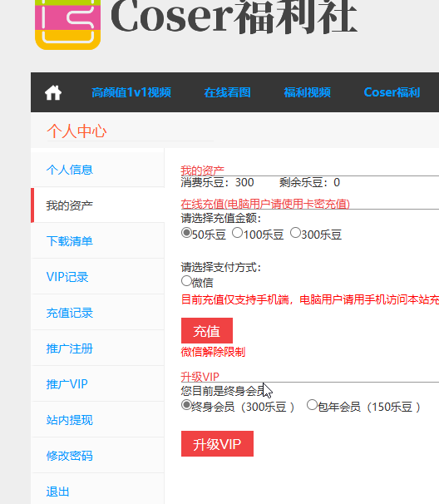This screenshot has width=439, height=504.
Task: Open the 在线看图 menu item
Action: coord(227,92)
